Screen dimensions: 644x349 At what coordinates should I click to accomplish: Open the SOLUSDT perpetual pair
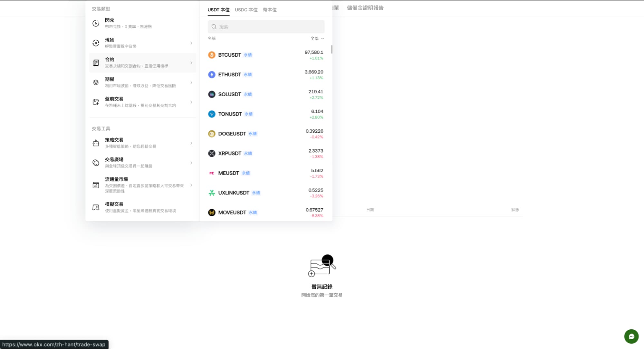(266, 94)
